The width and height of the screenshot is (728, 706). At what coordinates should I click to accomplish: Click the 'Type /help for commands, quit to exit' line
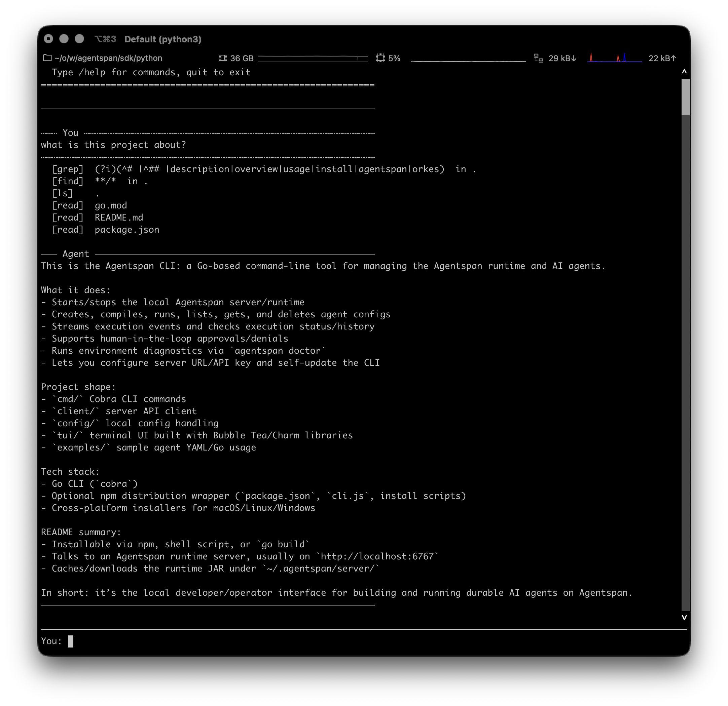coord(151,72)
